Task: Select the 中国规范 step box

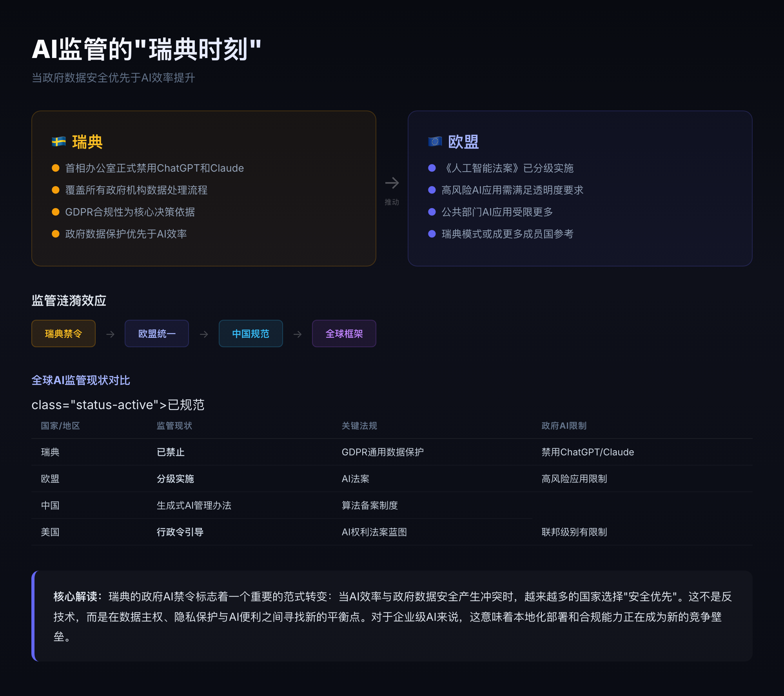Action: pyautogui.click(x=251, y=333)
